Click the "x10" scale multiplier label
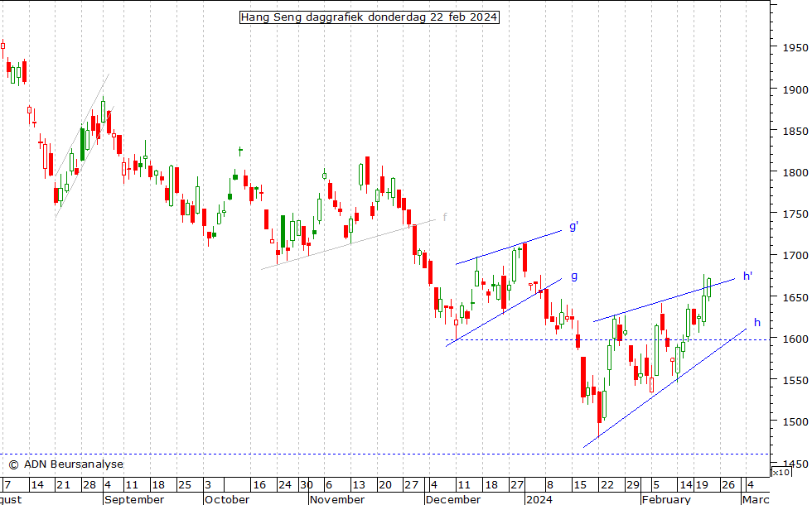812x505 pixels. coord(781,473)
